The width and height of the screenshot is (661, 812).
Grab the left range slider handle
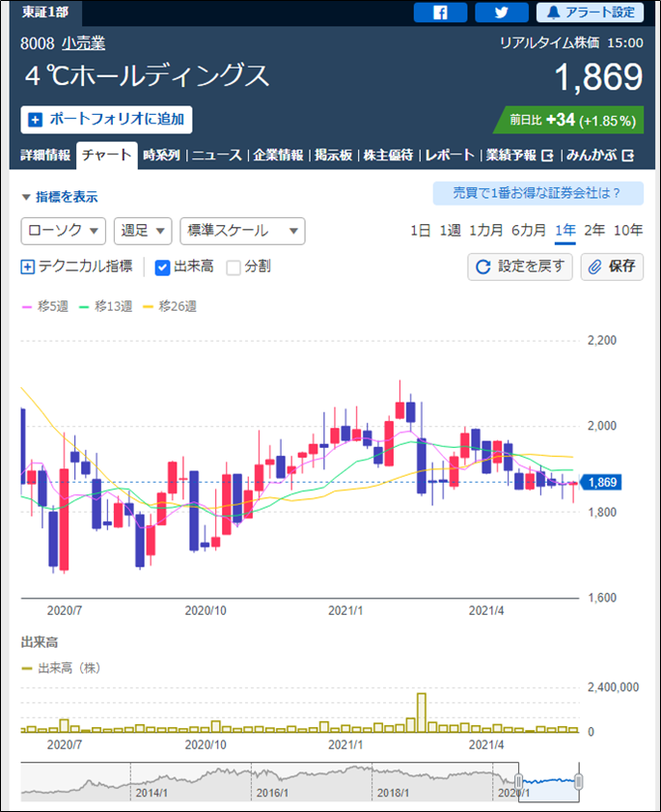click(x=518, y=781)
